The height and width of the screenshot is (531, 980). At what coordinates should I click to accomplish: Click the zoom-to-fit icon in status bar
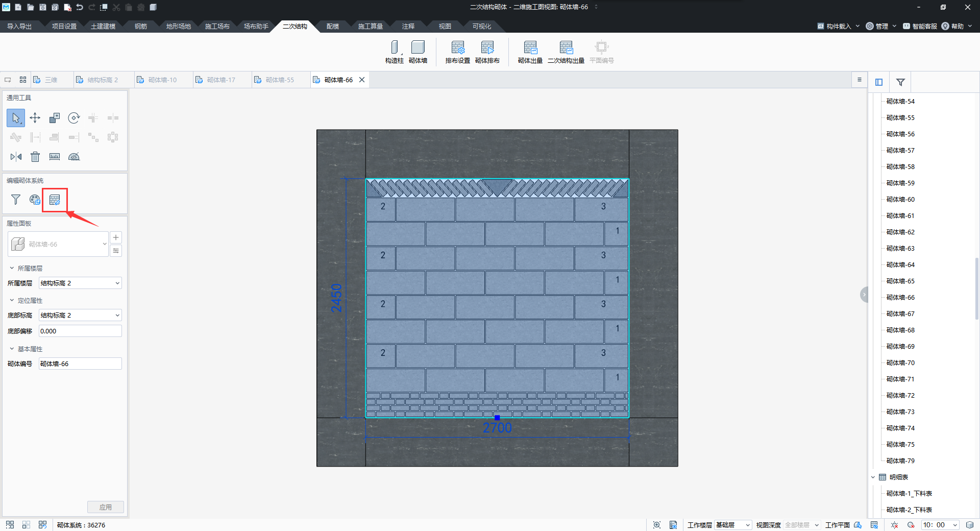coord(657,525)
